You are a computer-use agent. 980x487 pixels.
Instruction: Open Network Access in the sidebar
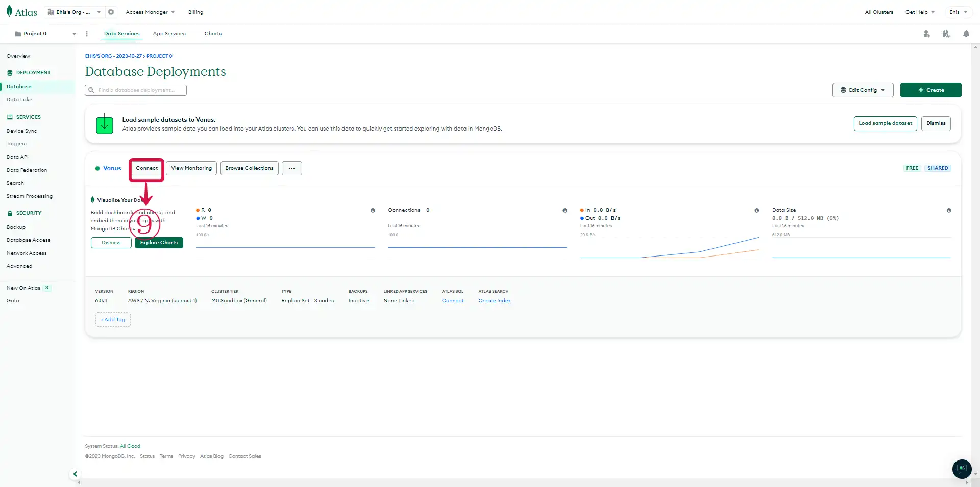point(27,253)
